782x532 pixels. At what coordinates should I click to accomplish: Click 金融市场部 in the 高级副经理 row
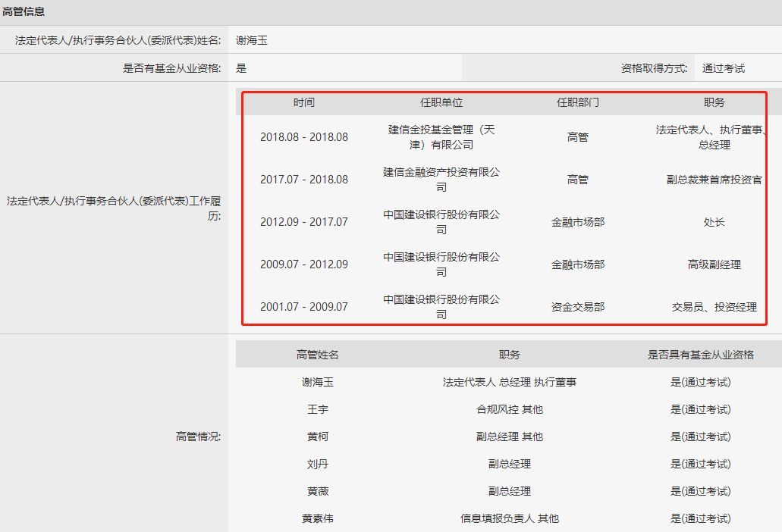(x=577, y=264)
